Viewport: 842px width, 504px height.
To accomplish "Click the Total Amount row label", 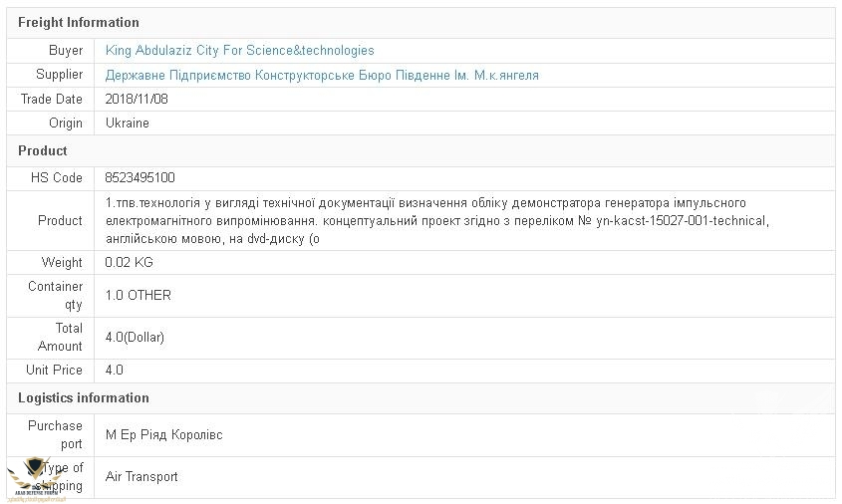I will pos(60,337).
